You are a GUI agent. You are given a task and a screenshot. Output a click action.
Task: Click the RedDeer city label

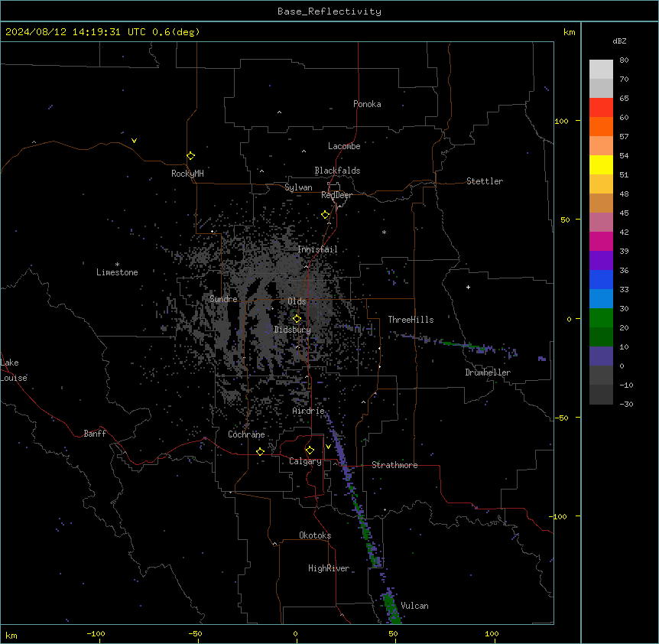pyautogui.click(x=336, y=195)
